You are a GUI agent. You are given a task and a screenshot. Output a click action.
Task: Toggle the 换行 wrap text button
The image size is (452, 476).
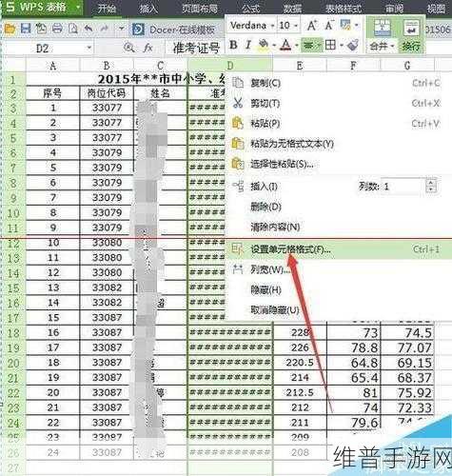(411, 47)
